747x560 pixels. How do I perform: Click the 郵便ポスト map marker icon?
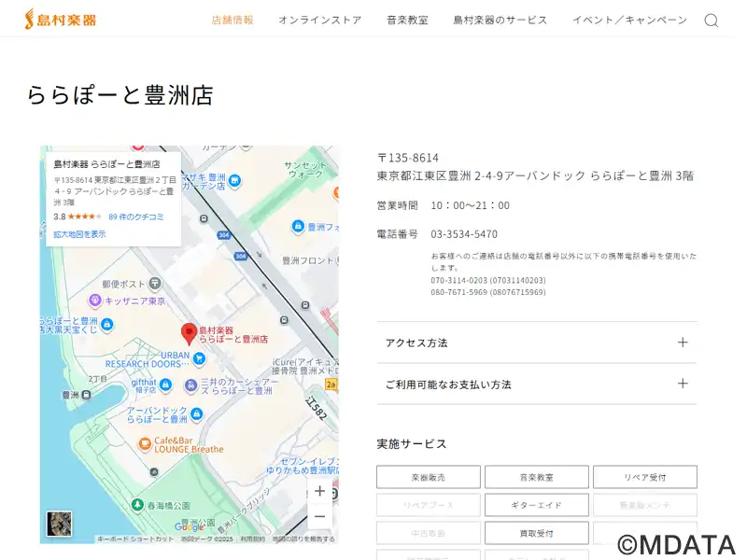155,284
